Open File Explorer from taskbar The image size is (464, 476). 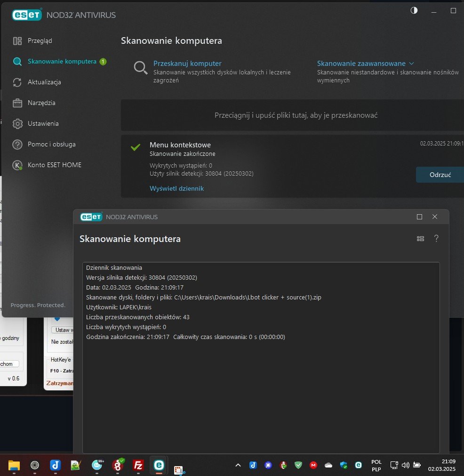(x=14, y=465)
